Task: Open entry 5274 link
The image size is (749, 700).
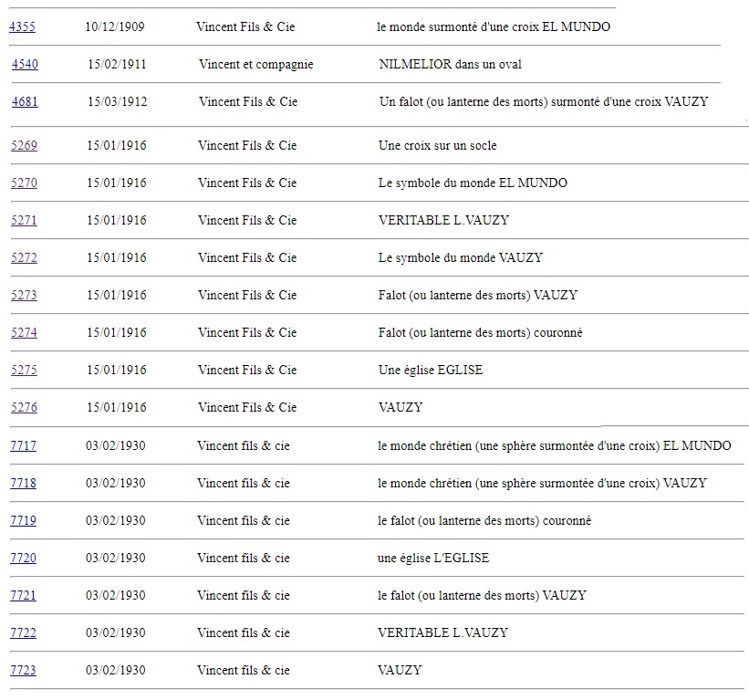Action: click(24, 332)
